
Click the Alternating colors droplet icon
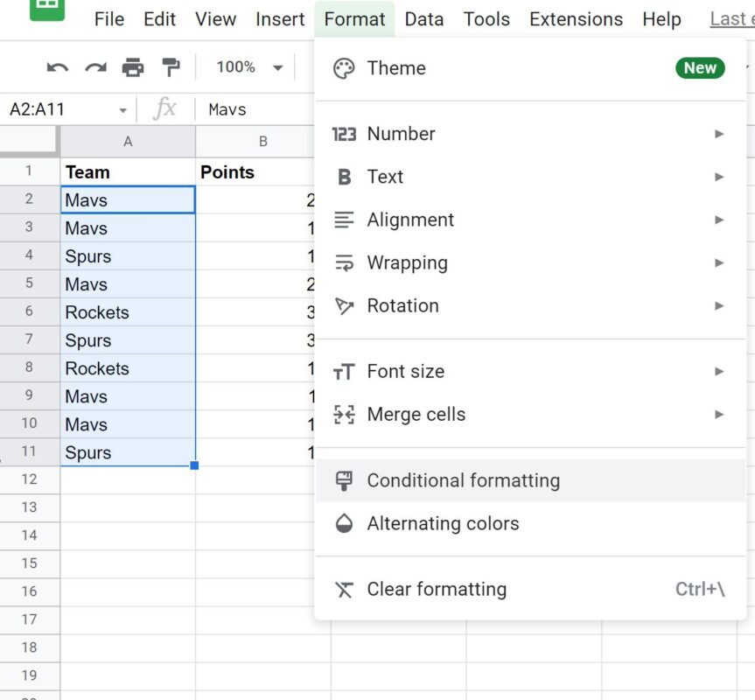(344, 523)
